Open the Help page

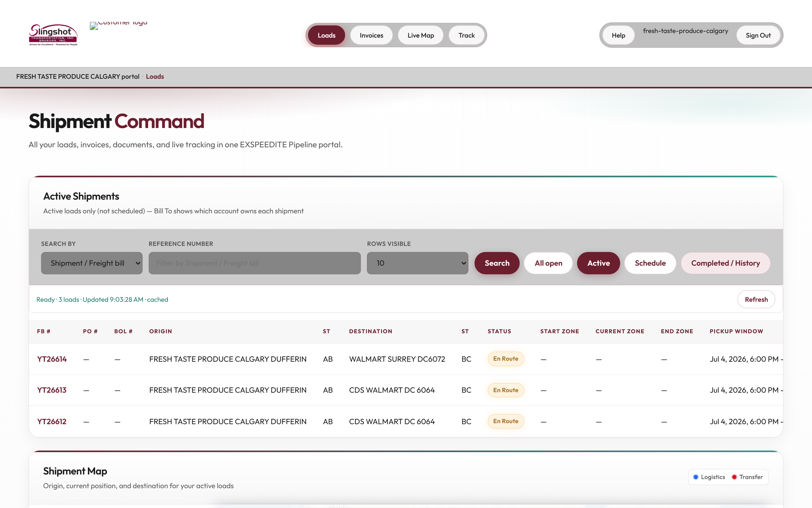tap(618, 35)
